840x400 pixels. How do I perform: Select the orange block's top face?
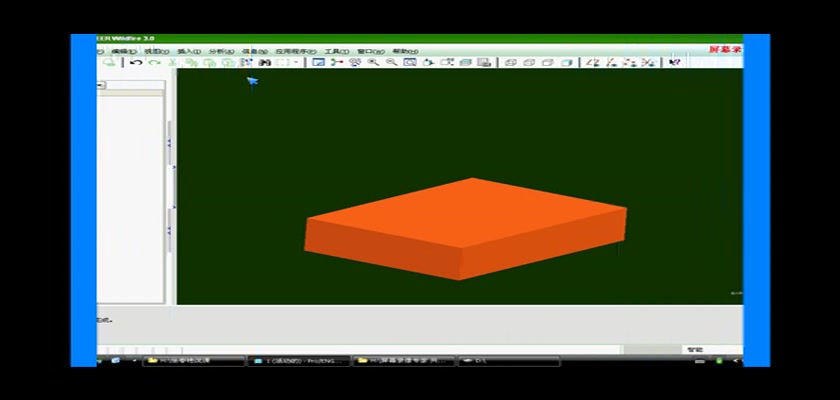467,212
